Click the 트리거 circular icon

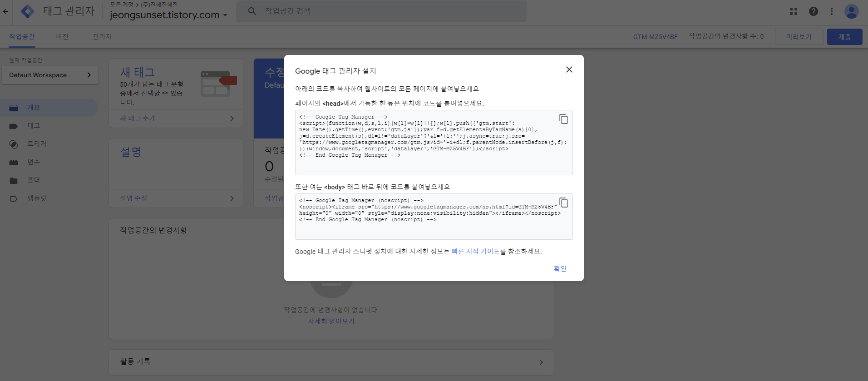[x=14, y=144]
